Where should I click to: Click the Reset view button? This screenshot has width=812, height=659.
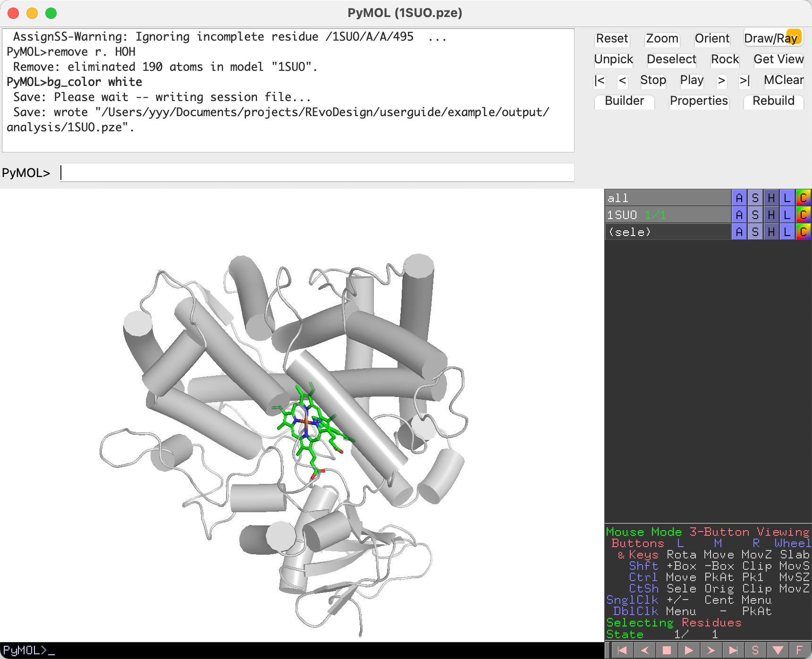pyautogui.click(x=612, y=39)
